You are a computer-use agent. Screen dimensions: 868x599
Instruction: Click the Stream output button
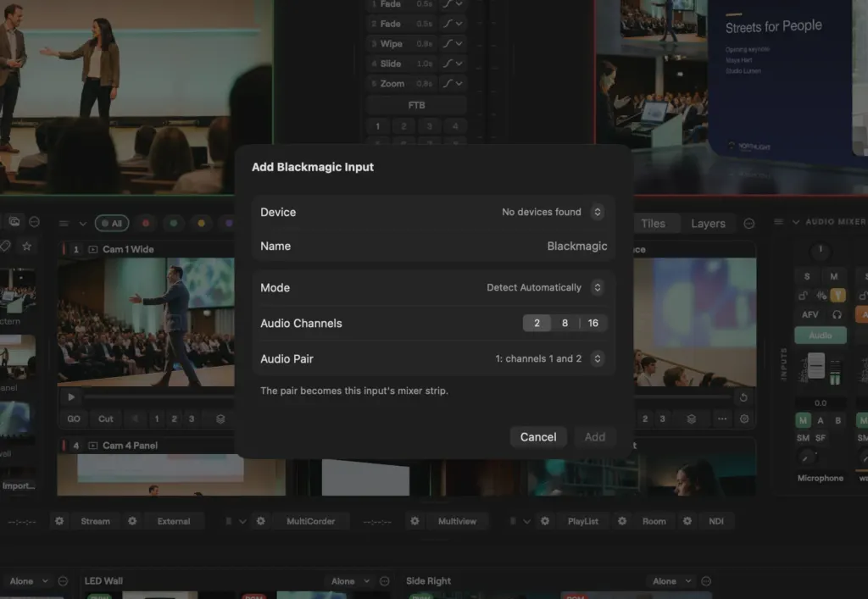(x=95, y=521)
